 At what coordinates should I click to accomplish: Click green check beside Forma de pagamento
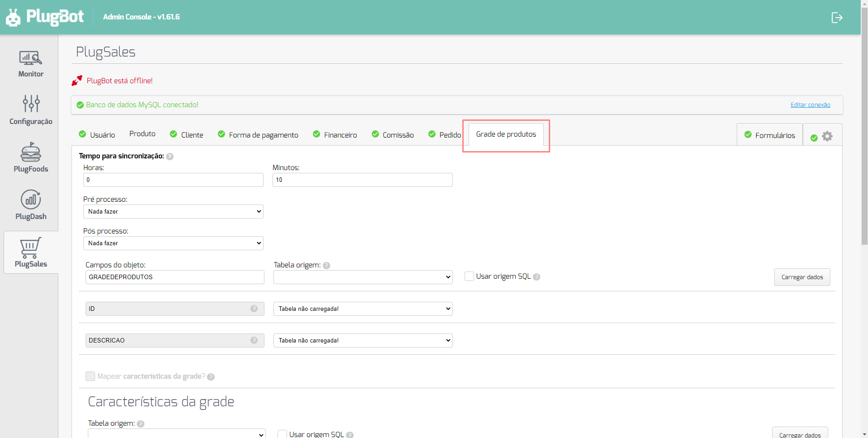click(x=221, y=134)
